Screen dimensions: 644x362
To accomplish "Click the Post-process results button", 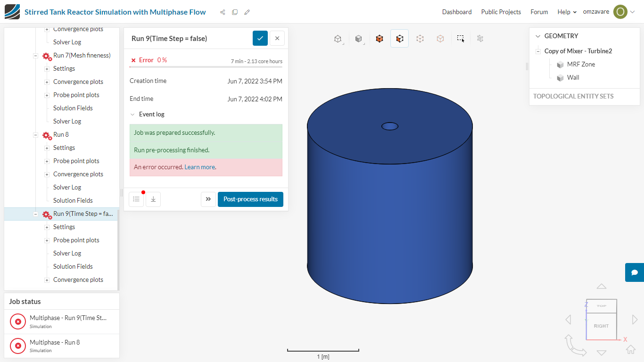I will point(250,199).
